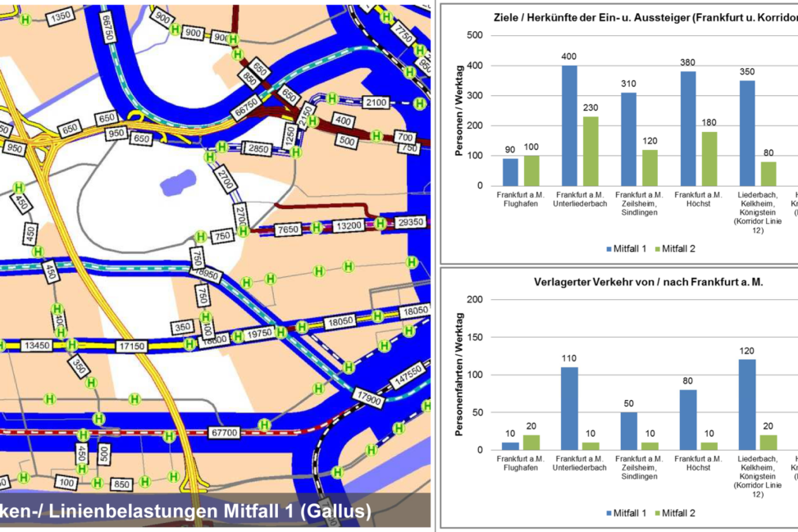Viewport: 798px width, 532px height.
Task: Select H stop icon left of 19750 label
Action: (238, 336)
